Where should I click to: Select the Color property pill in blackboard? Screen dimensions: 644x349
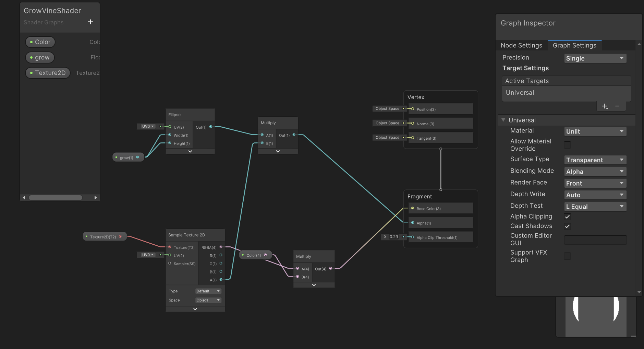40,42
